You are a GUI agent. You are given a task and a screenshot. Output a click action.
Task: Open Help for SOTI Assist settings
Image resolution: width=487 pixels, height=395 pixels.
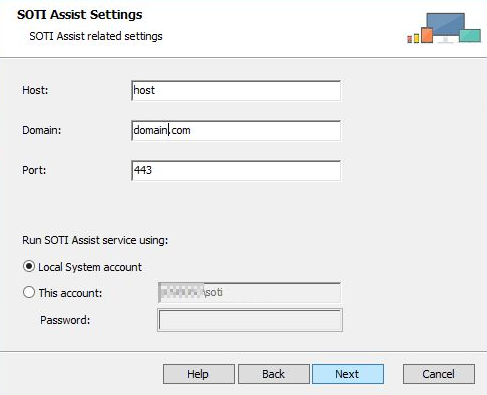(199, 374)
